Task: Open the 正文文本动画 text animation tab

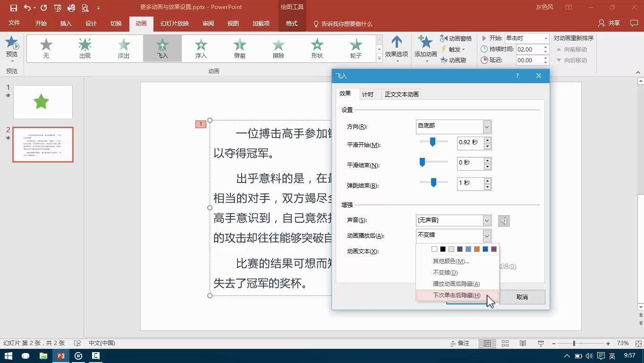Action: (x=402, y=94)
